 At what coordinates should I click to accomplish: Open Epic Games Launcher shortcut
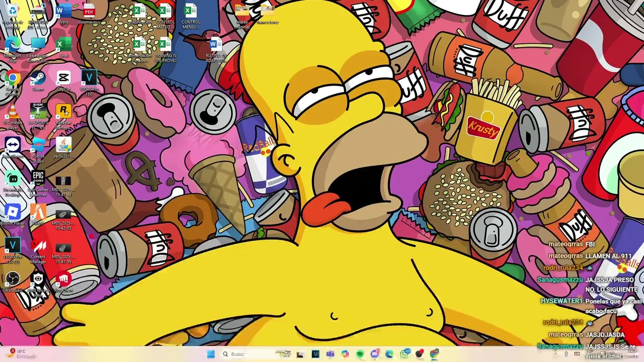point(38,184)
